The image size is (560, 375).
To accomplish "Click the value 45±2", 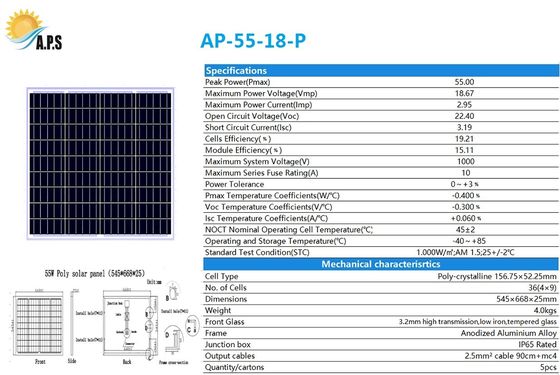I will (465, 230).
